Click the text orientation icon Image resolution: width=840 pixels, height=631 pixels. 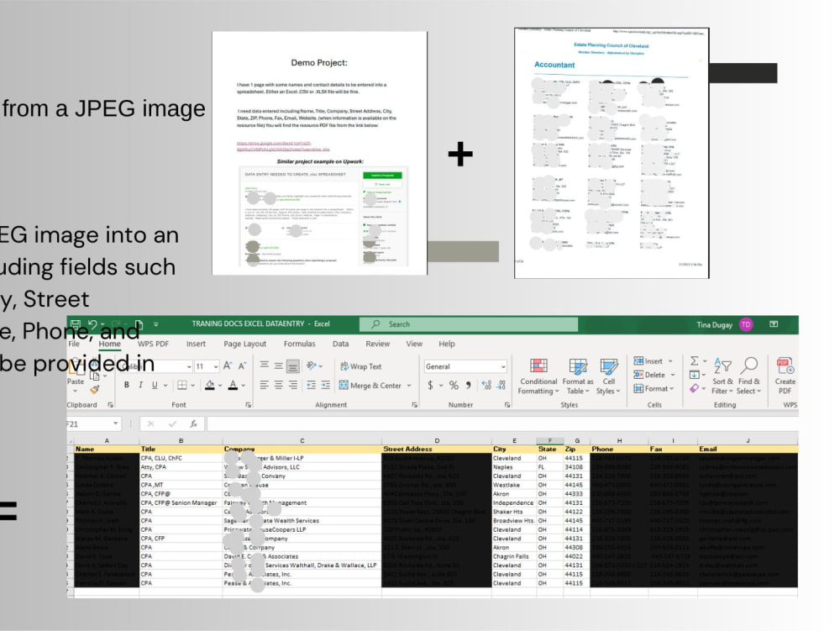click(311, 366)
